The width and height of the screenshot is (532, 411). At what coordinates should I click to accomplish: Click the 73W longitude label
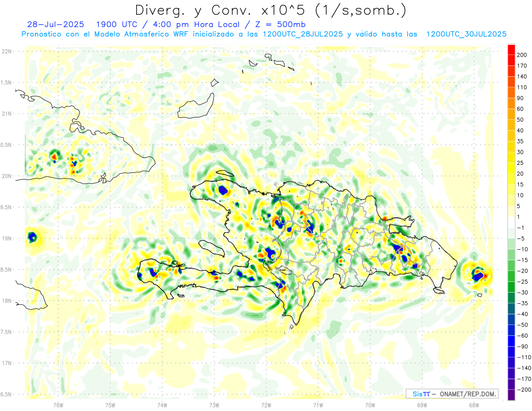coord(214,405)
